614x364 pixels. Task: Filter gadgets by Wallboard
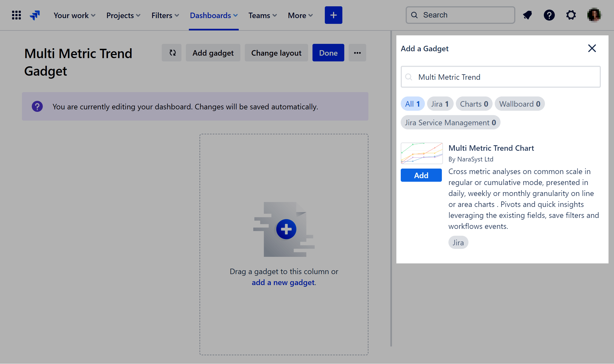pyautogui.click(x=520, y=104)
